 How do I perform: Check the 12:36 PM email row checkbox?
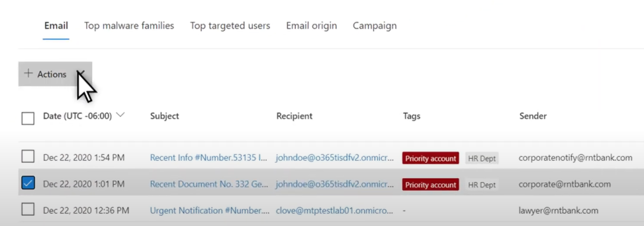(x=28, y=209)
